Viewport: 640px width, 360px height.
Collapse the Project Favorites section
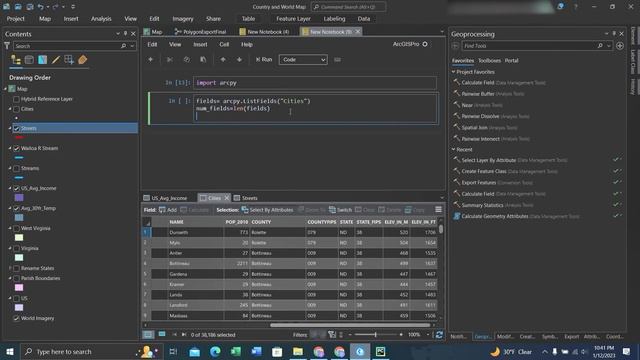[x=453, y=72]
